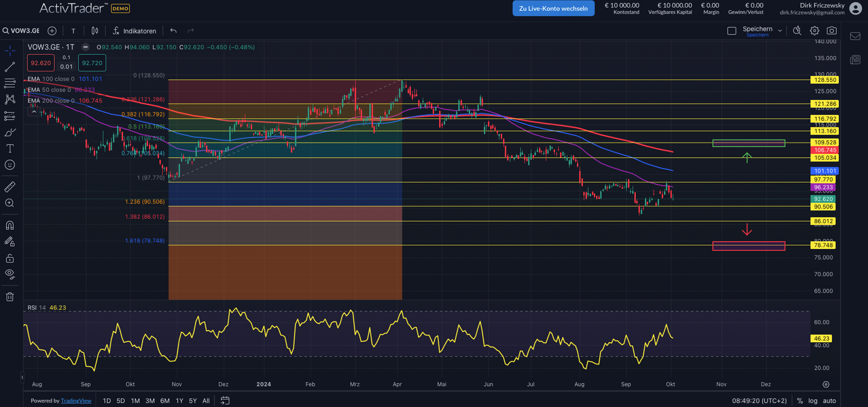Screen dimensions: 868x407
Task: Click the VOW3.GE symbol search field
Action: tap(21, 31)
